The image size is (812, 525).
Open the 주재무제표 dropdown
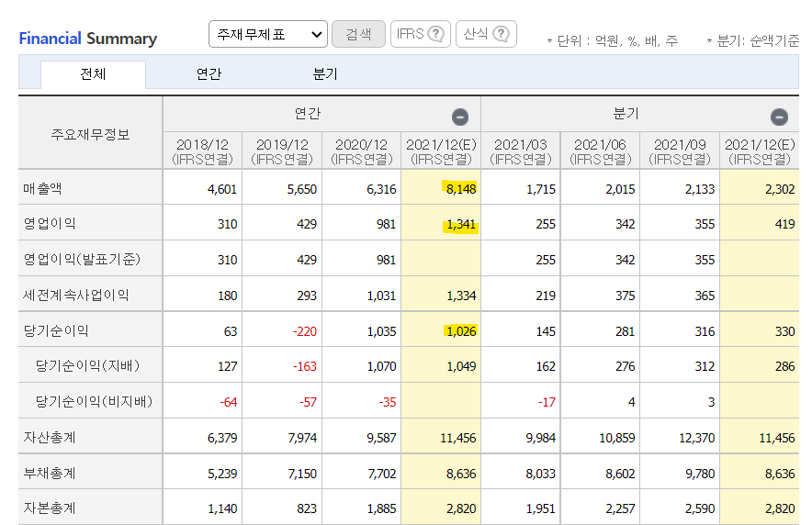[x=267, y=34]
